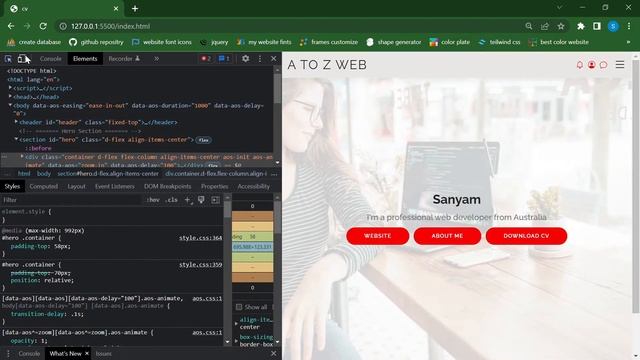640x360 pixels.
Task: Close the bottom drawer
Action: coord(273,353)
